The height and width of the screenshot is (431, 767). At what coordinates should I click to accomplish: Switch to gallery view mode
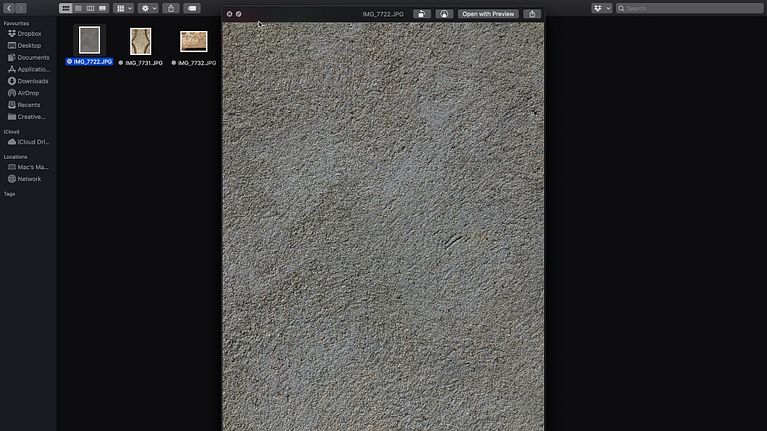[x=102, y=8]
